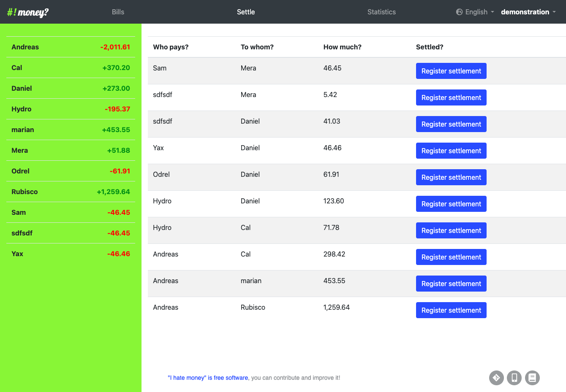
Task: Select Sam in the balance sidebar
Action: pos(19,212)
